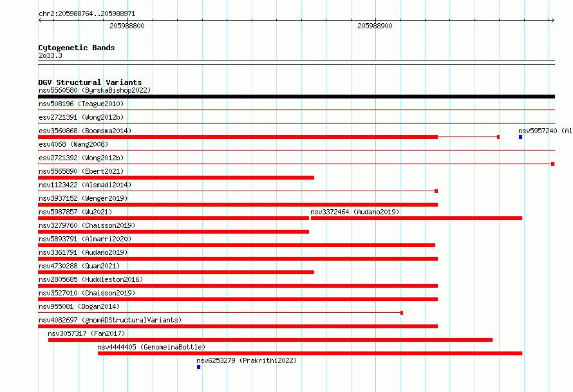Screen dimensions: 573x392
Task: Open variant nsv955081 (Dogan2014)
Action: point(79,306)
